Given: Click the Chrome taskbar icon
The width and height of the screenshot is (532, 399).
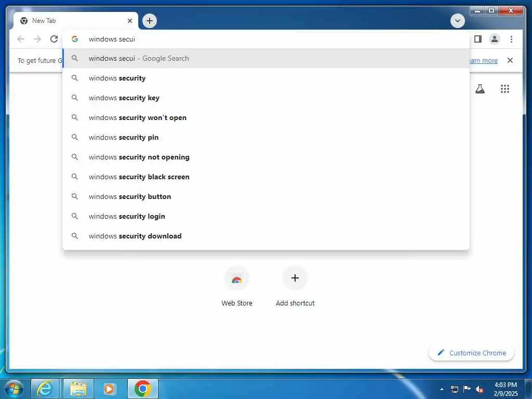Looking at the screenshot, I should pyautogui.click(x=143, y=389).
